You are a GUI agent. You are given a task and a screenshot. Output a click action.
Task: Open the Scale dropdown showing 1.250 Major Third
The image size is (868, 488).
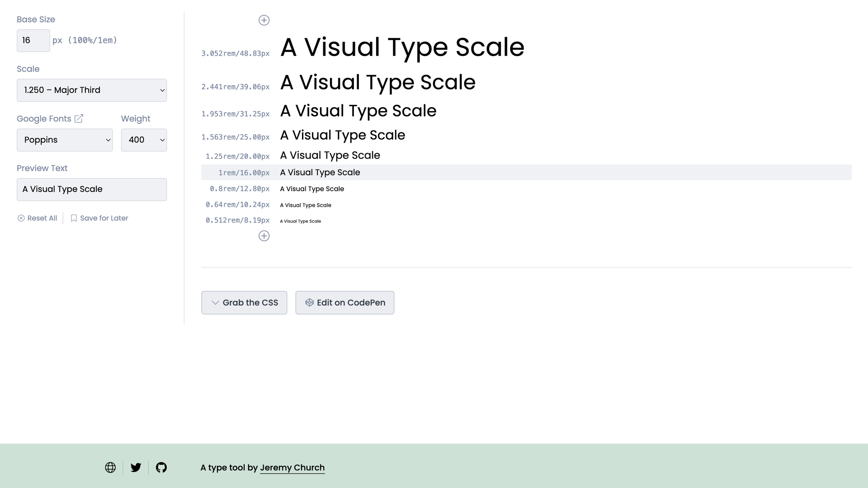tap(92, 90)
